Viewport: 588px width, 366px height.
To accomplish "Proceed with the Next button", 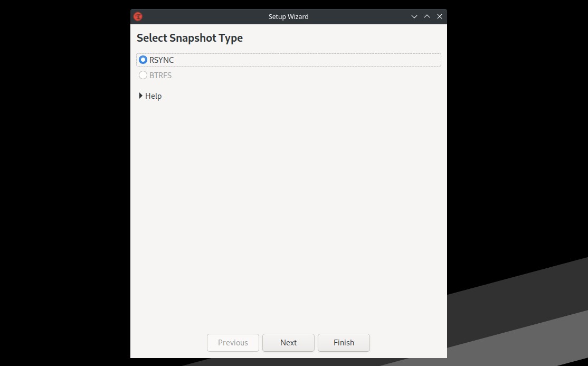I will [x=288, y=343].
